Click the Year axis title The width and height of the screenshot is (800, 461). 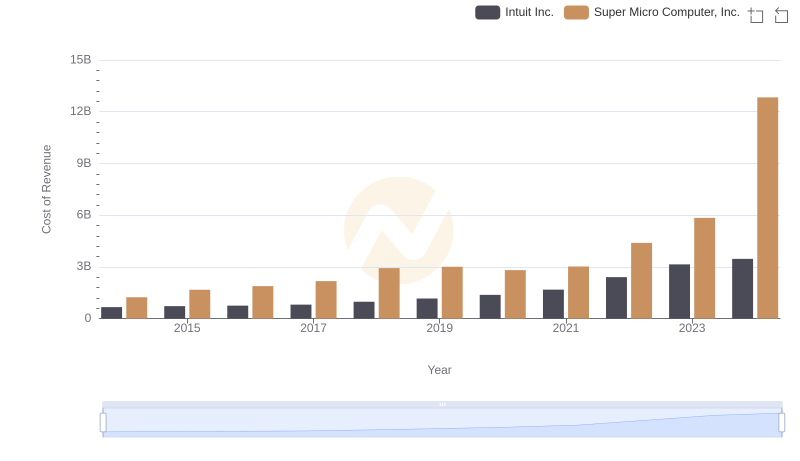(439, 370)
